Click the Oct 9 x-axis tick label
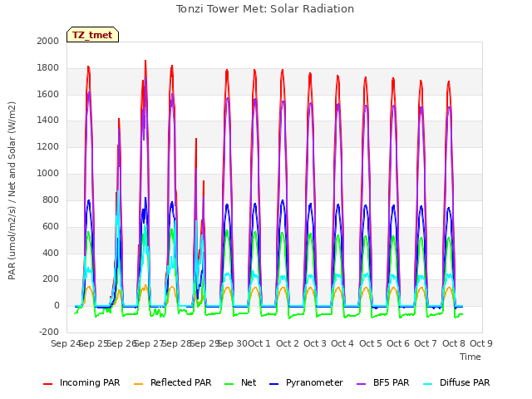The image size is (532, 399). pyautogui.click(x=481, y=343)
